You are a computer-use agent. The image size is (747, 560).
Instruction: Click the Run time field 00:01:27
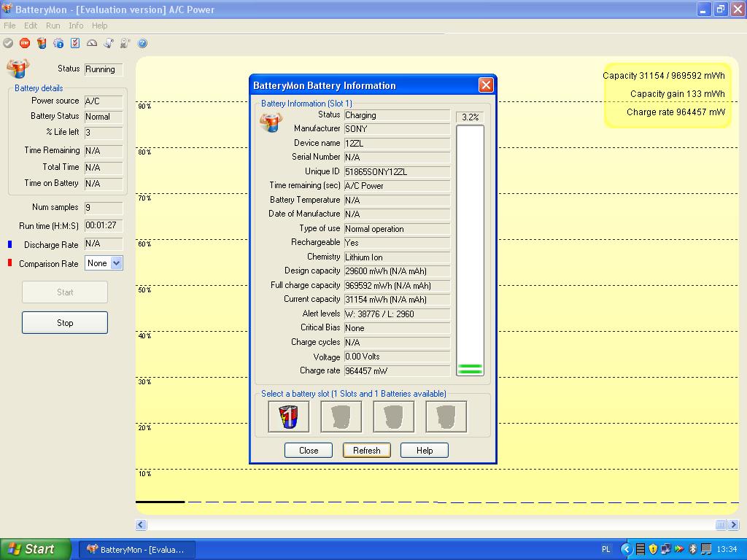click(x=104, y=226)
